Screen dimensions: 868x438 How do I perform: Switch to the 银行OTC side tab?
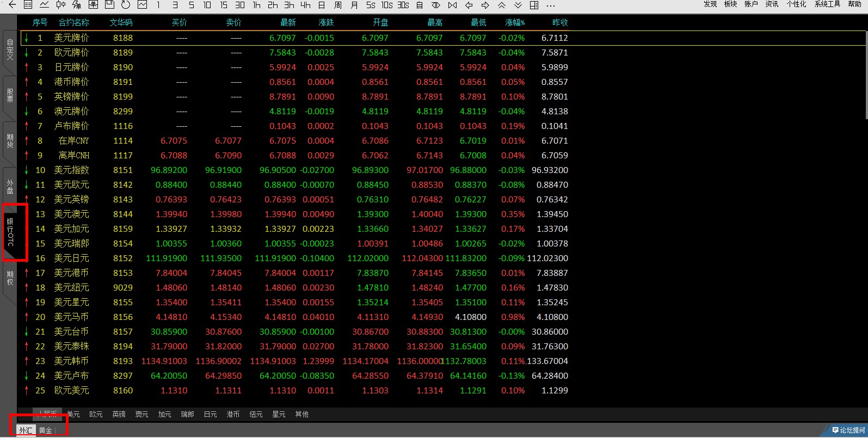[10, 232]
